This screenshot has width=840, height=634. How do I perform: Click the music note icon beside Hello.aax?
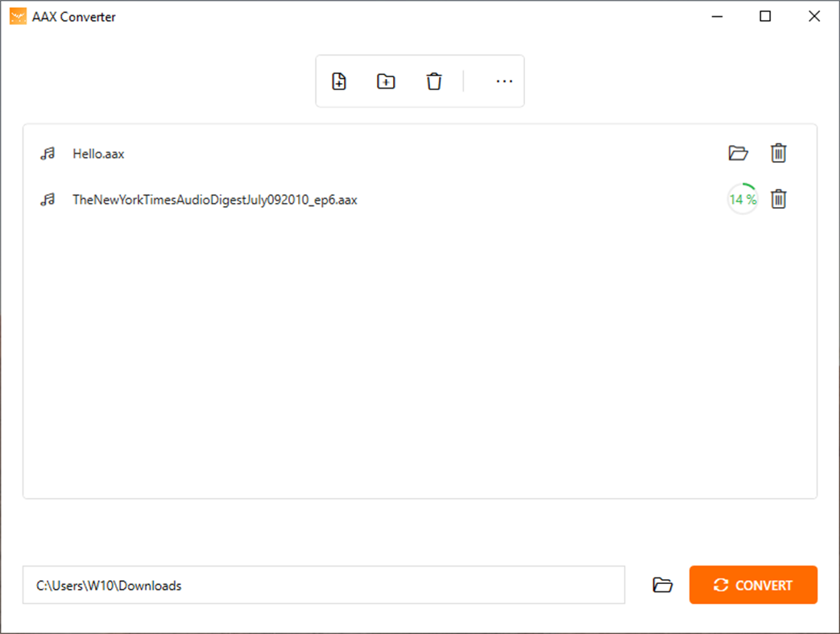pyautogui.click(x=48, y=153)
